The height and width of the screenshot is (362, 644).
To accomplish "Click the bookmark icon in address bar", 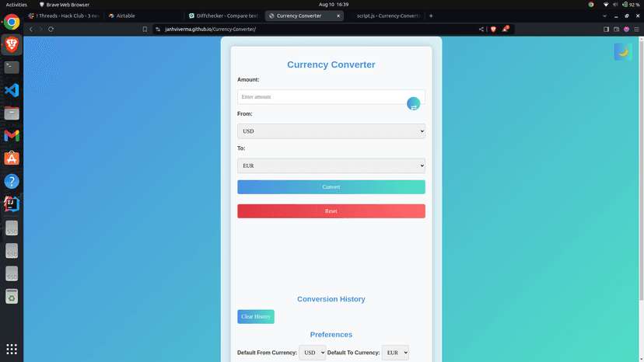I will tap(145, 30).
